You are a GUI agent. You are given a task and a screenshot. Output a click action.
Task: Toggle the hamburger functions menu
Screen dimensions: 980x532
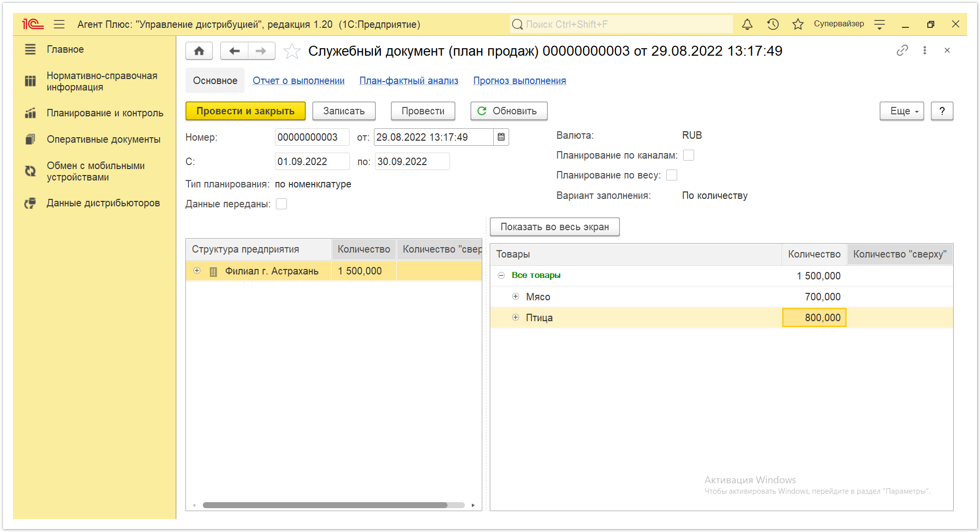pyautogui.click(x=59, y=24)
